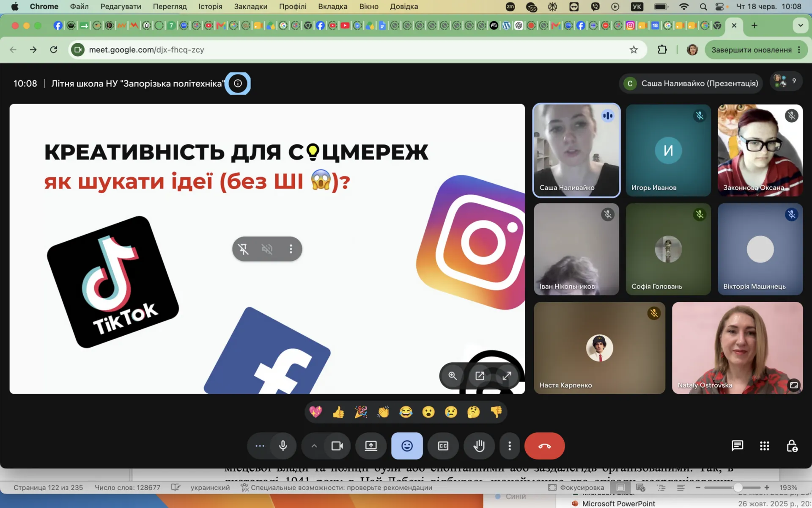Image resolution: width=812 pixels, height=508 pixels.
Task: Switch to the Instagram tab
Action: click(630, 25)
